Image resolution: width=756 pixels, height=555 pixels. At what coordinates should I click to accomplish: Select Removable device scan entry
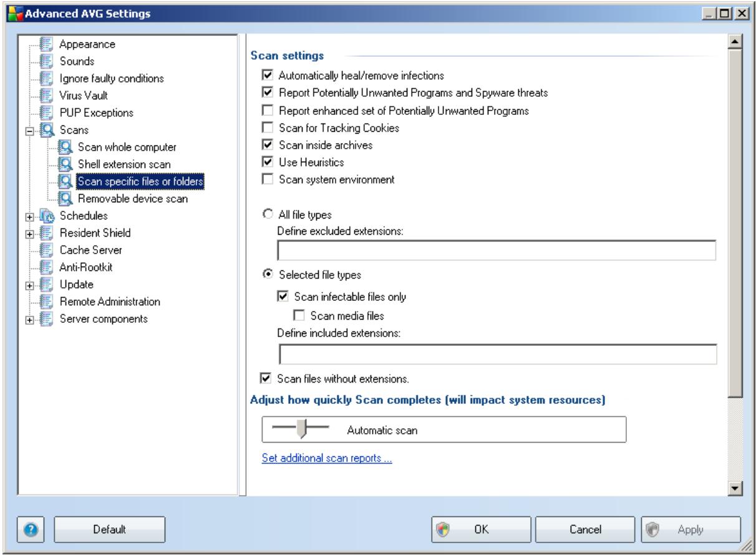point(132,199)
